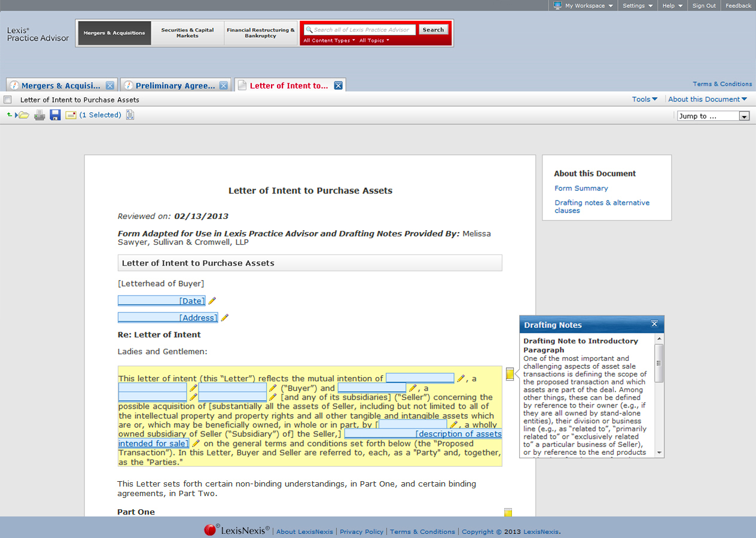Image resolution: width=756 pixels, height=538 pixels.
Task: Close the 'Preliminary Agree...' tab
Action: pyautogui.click(x=224, y=86)
